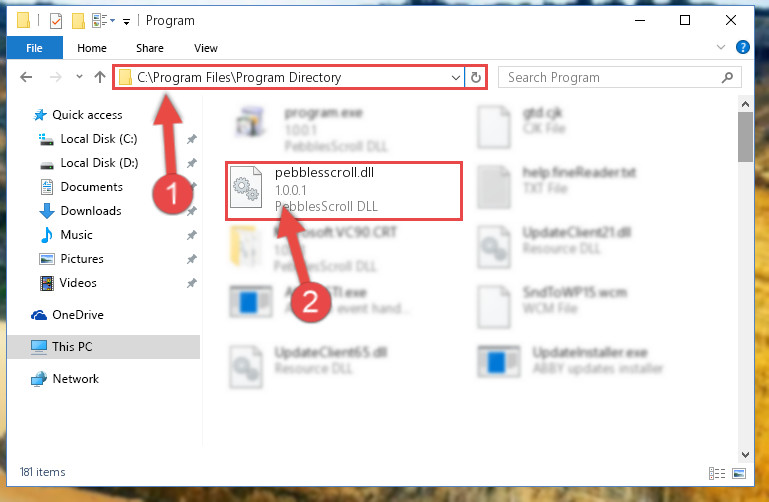Click the Properties quick access toolbar icon
Viewport: 769px width, 502px height.
click(x=56, y=21)
